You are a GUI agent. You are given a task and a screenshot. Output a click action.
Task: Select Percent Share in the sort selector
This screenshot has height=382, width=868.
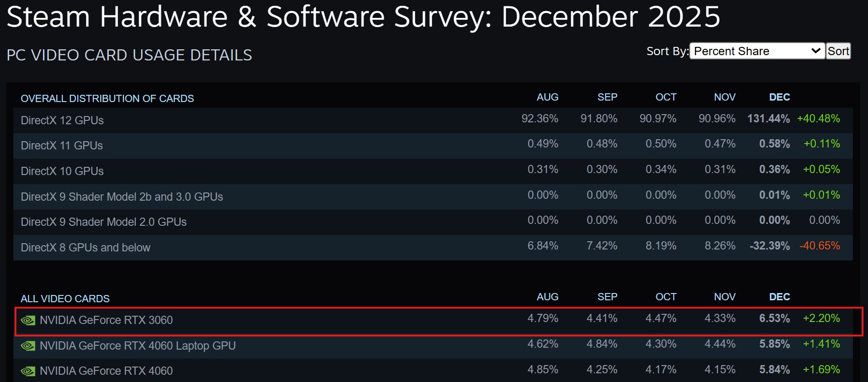click(x=756, y=51)
